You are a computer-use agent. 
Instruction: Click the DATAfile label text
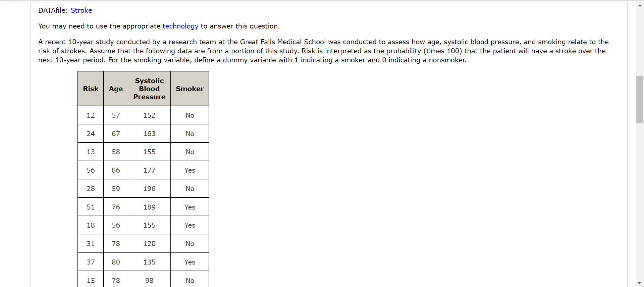point(53,10)
